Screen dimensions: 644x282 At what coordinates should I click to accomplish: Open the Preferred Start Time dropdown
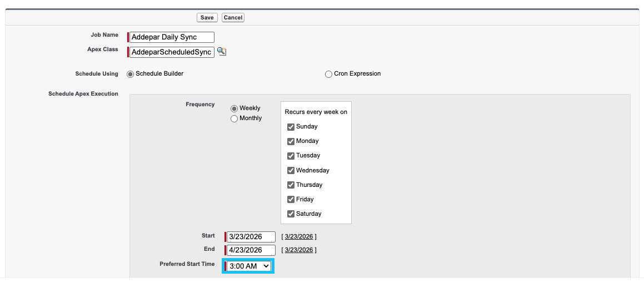(249, 266)
